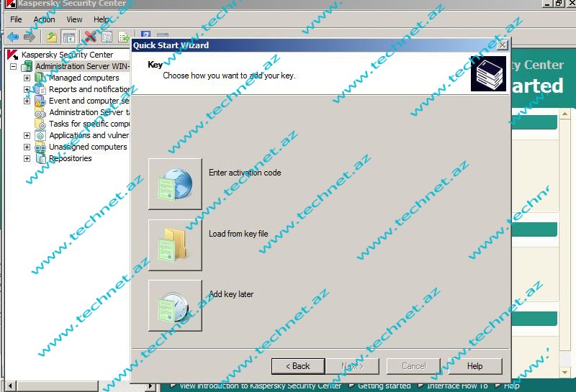Viewport: 576px width, 392px height.
Task: Click the Enter activation code globe icon
Action: pyautogui.click(x=175, y=184)
